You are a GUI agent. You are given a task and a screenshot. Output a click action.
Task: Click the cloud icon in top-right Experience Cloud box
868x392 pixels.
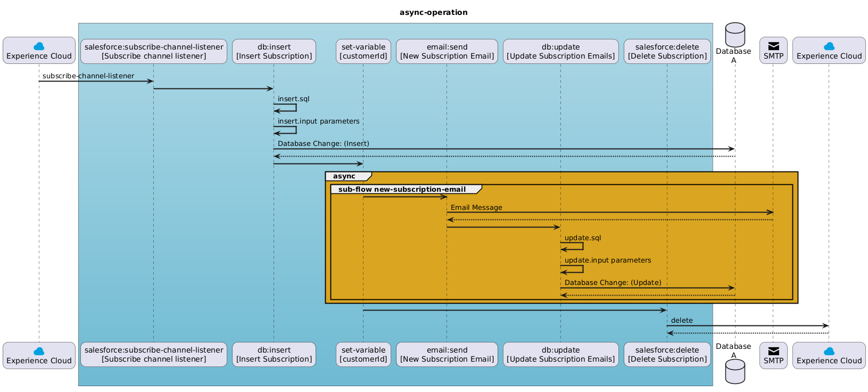[x=829, y=46]
